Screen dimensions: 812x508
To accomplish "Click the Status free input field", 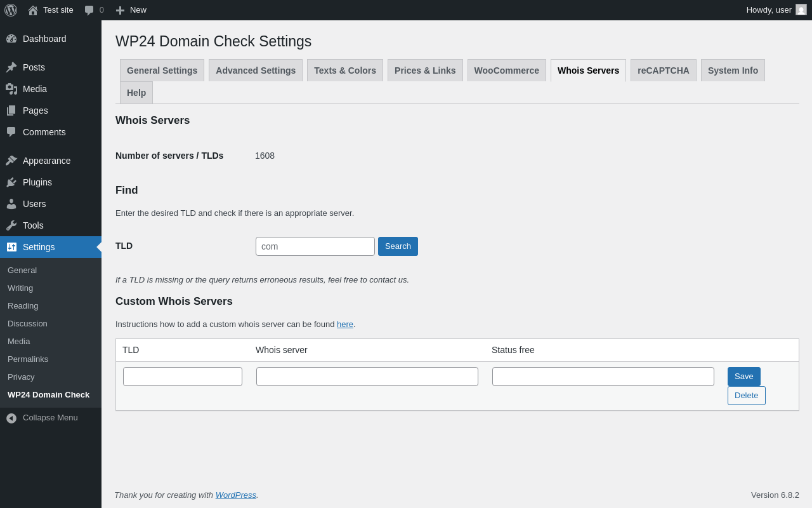I will point(603,377).
